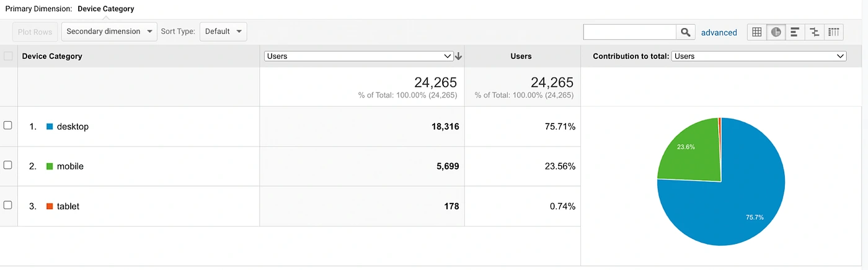Screen dimensions: 868x270
Task: Switch to the Data table view icon
Action: pyautogui.click(x=756, y=32)
